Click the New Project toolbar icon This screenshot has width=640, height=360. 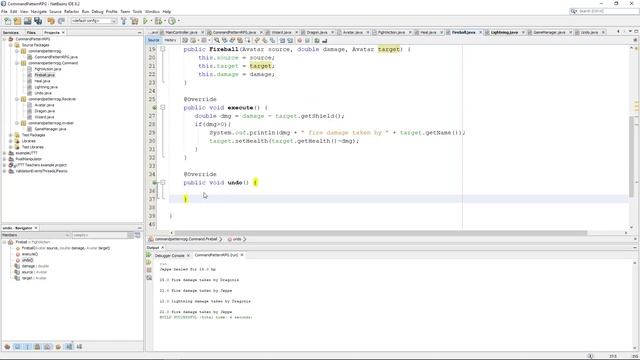click(17, 21)
